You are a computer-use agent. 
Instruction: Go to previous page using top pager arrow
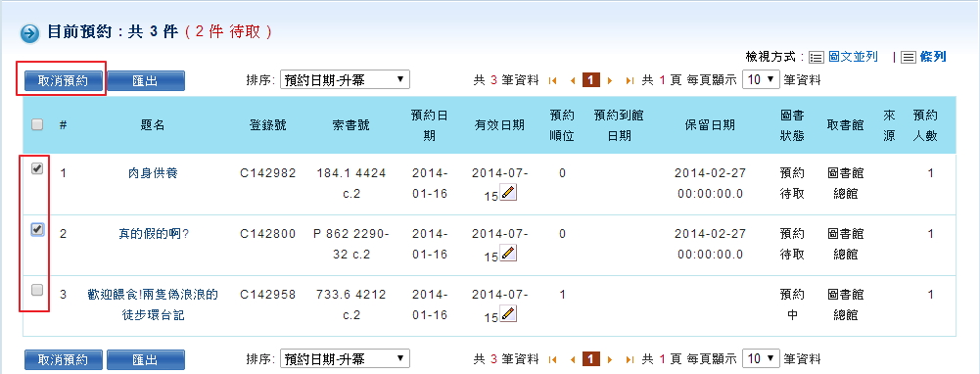pyautogui.click(x=573, y=80)
